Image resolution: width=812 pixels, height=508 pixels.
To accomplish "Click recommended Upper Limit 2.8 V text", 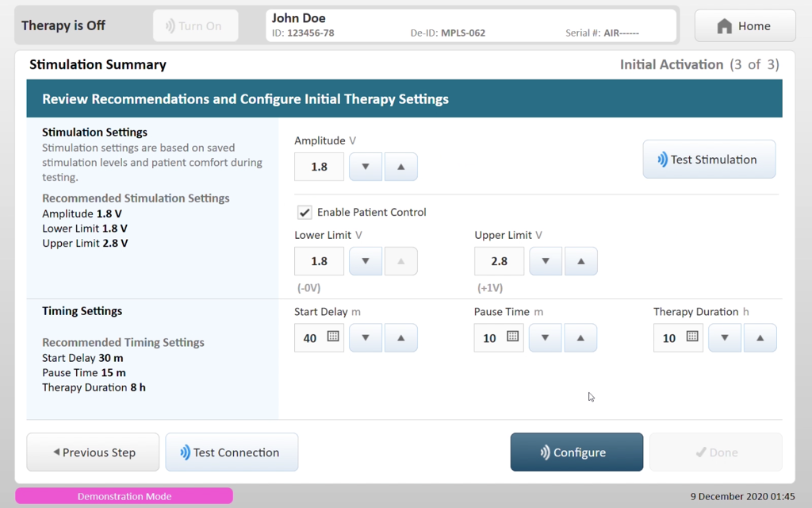I will [x=85, y=243].
